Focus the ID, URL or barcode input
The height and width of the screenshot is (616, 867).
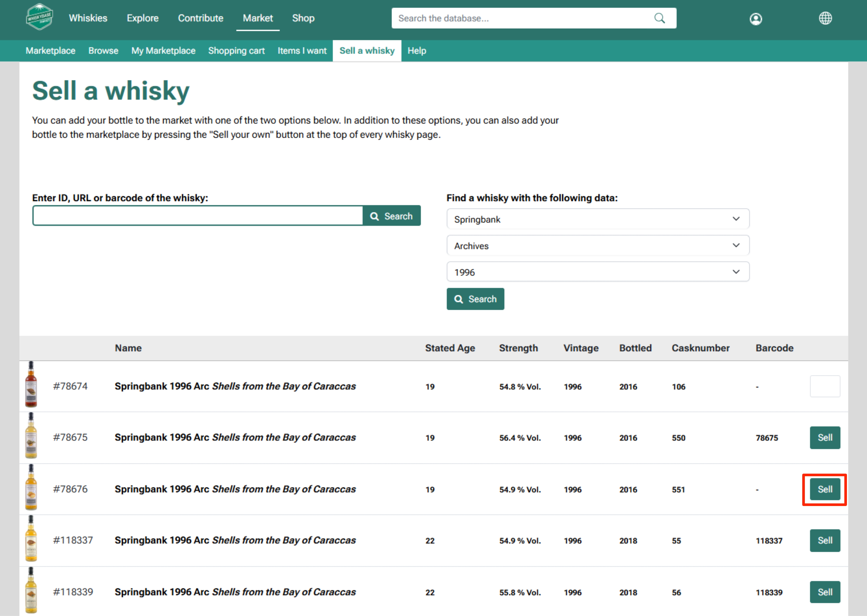[x=197, y=216]
